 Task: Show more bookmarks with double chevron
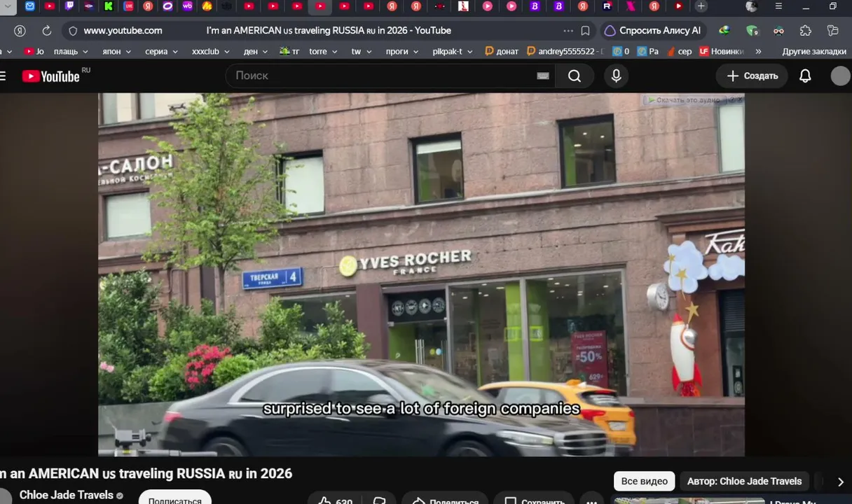(x=758, y=52)
